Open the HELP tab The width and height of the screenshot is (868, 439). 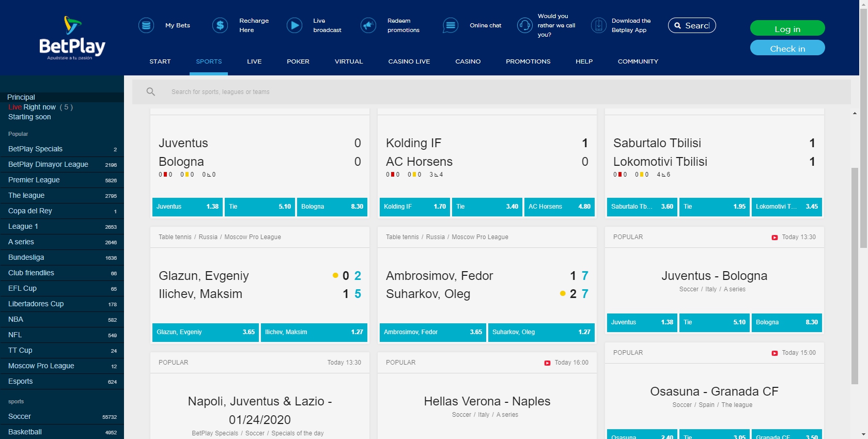[584, 61]
